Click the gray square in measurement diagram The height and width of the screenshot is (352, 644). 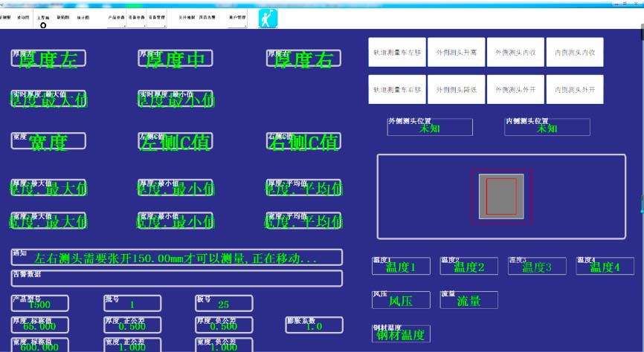point(501,196)
